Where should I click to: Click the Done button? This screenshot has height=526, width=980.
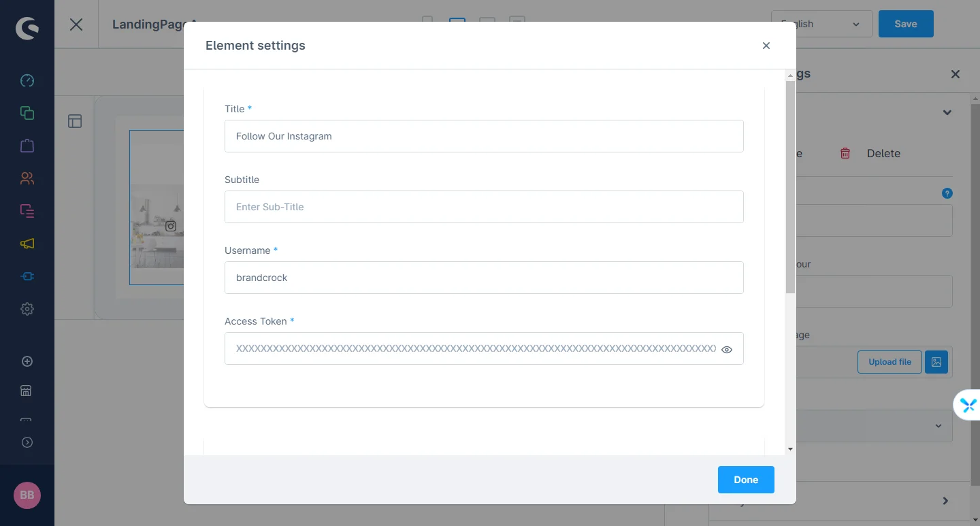pyautogui.click(x=745, y=480)
